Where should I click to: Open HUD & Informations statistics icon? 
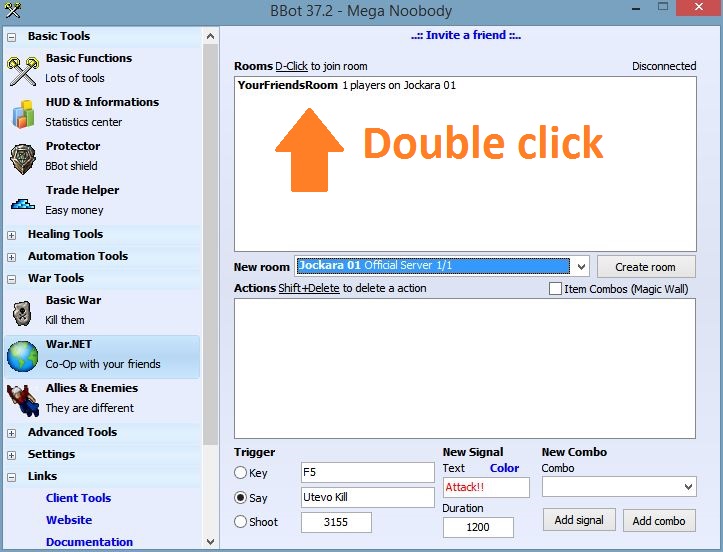click(22, 113)
